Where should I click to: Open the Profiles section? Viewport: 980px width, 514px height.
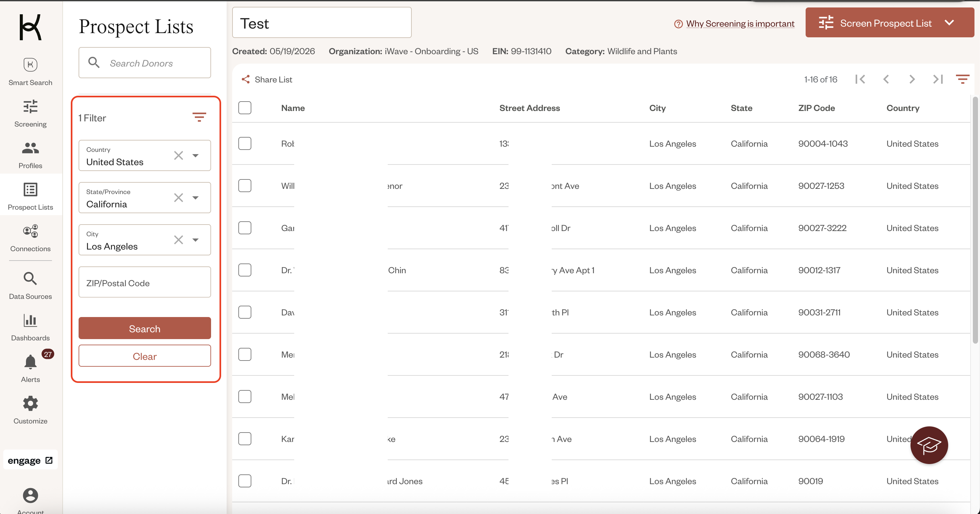(x=31, y=155)
